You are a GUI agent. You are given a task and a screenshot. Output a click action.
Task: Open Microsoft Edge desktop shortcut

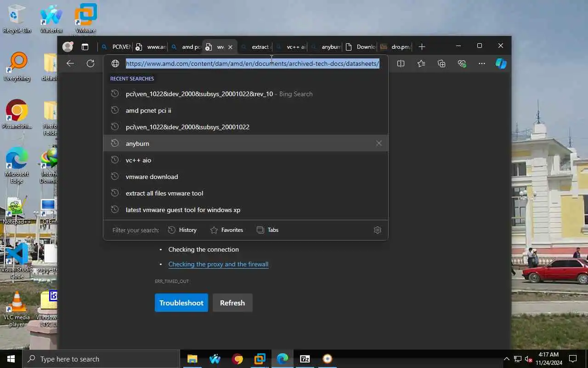point(17,165)
